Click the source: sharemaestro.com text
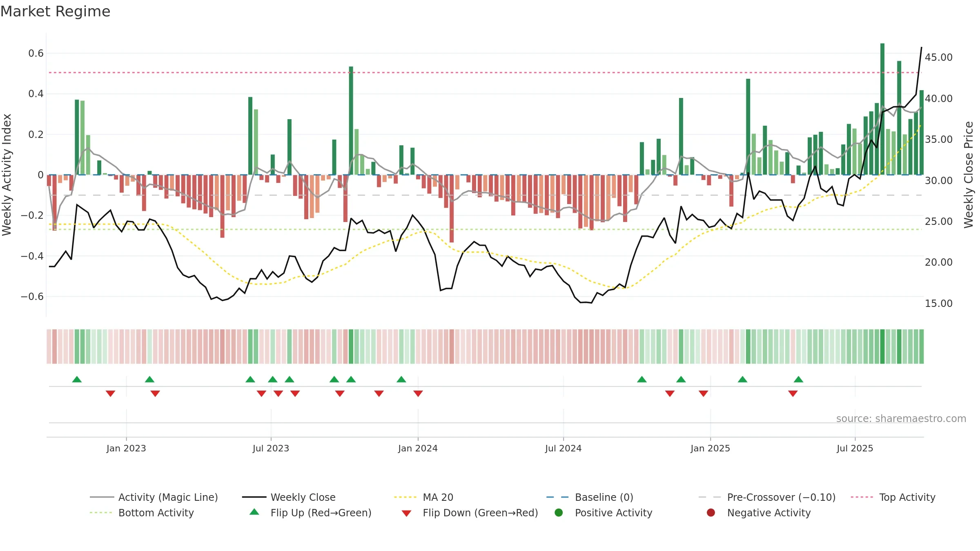 (901, 418)
